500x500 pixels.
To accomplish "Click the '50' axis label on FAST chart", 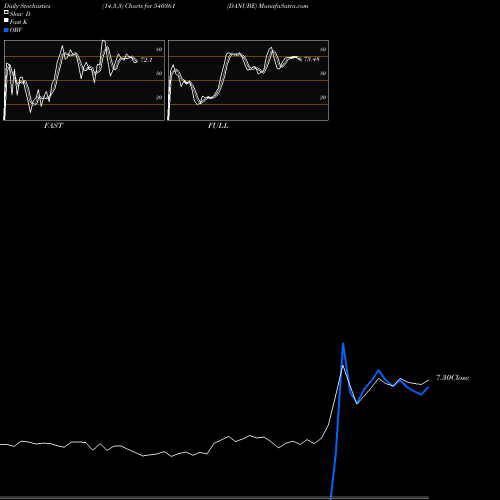I will coord(159,73).
